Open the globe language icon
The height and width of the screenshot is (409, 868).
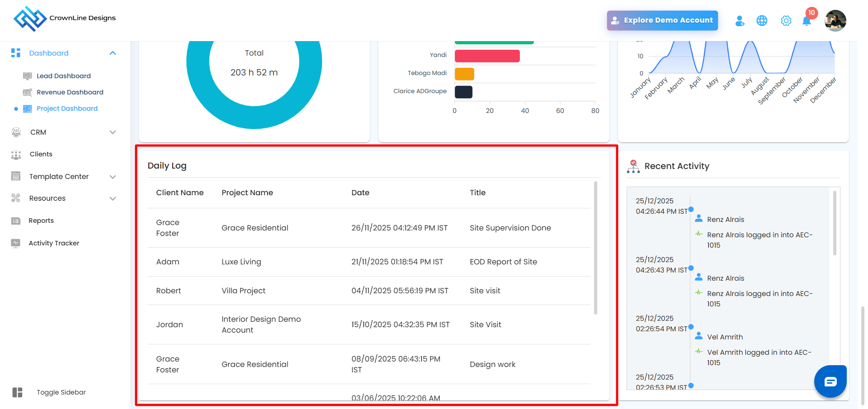pyautogui.click(x=762, y=21)
